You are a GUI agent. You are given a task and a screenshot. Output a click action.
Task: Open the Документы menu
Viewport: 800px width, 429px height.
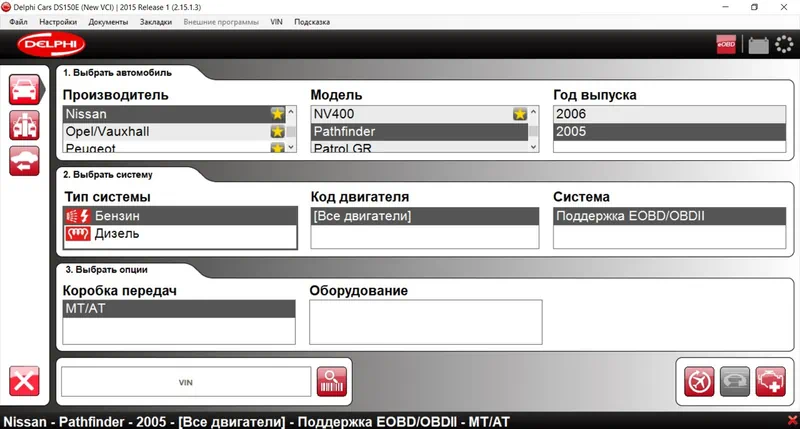click(108, 22)
